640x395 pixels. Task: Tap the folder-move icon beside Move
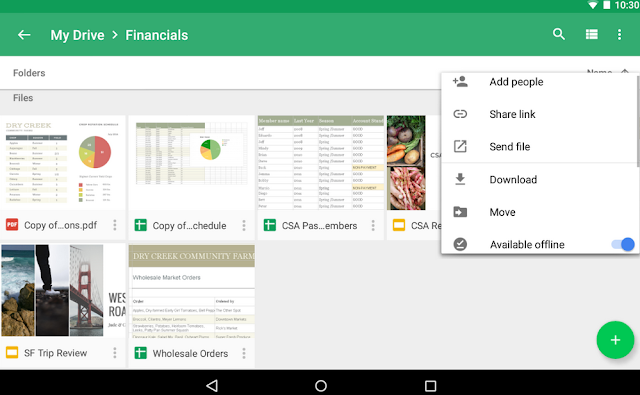460,212
